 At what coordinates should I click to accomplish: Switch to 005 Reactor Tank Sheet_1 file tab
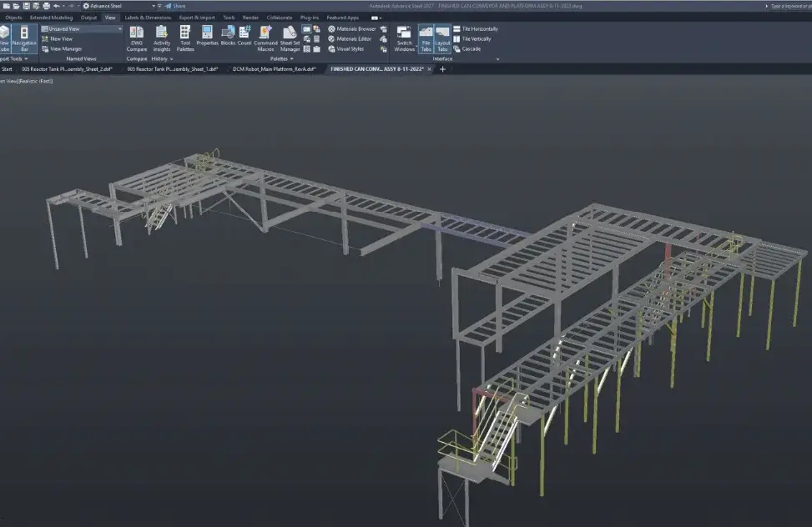tap(173, 69)
